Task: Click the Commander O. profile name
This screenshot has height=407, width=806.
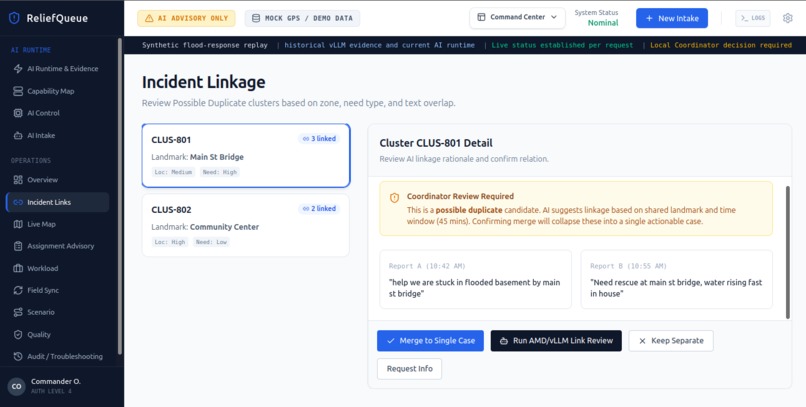Action: (56, 382)
